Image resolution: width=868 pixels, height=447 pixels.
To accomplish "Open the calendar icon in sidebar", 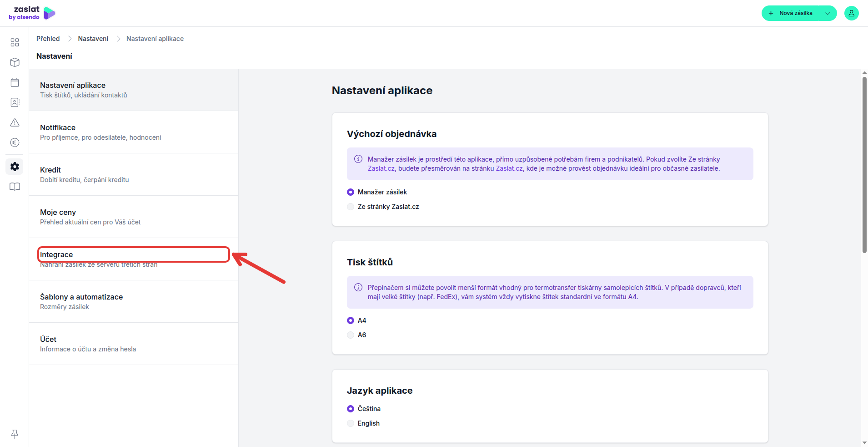I will [15, 82].
